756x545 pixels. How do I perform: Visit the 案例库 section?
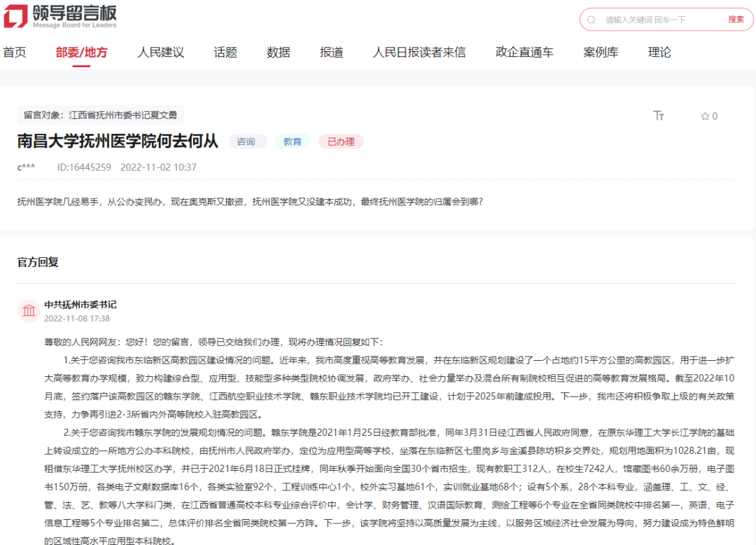click(x=601, y=53)
